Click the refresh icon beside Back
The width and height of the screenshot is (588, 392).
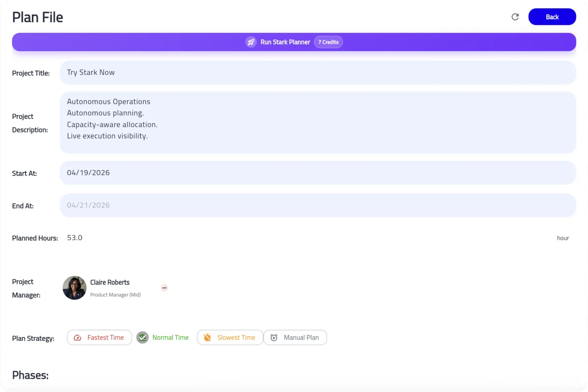(x=515, y=17)
